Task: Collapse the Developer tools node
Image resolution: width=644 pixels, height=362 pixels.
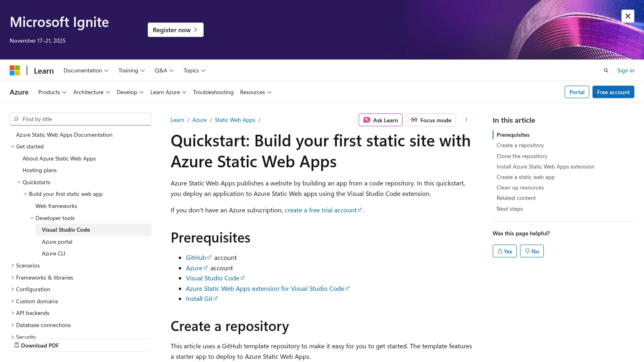Action: click(52, 218)
